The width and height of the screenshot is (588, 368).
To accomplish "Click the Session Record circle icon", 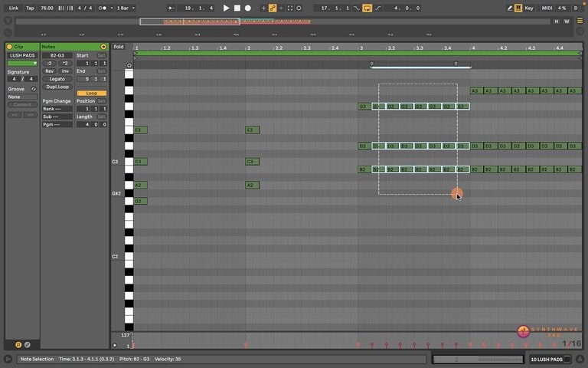I will [x=299, y=8].
